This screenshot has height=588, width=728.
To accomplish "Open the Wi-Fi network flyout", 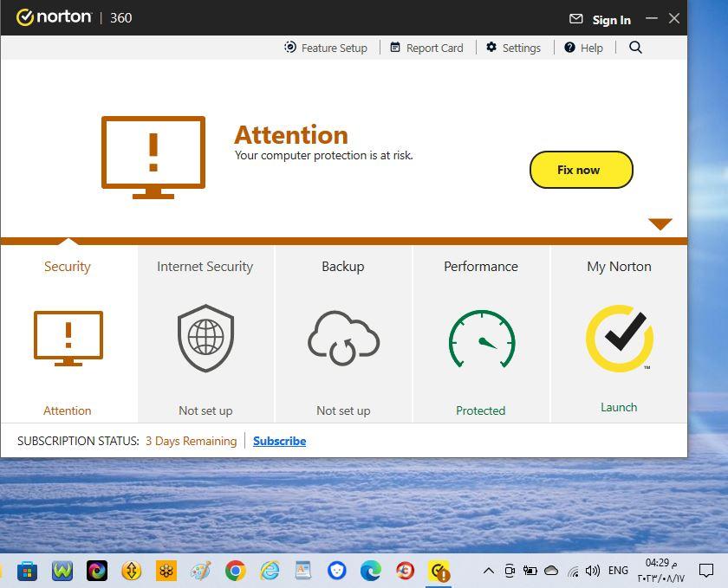I will pyautogui.click(x=574, y=572).
